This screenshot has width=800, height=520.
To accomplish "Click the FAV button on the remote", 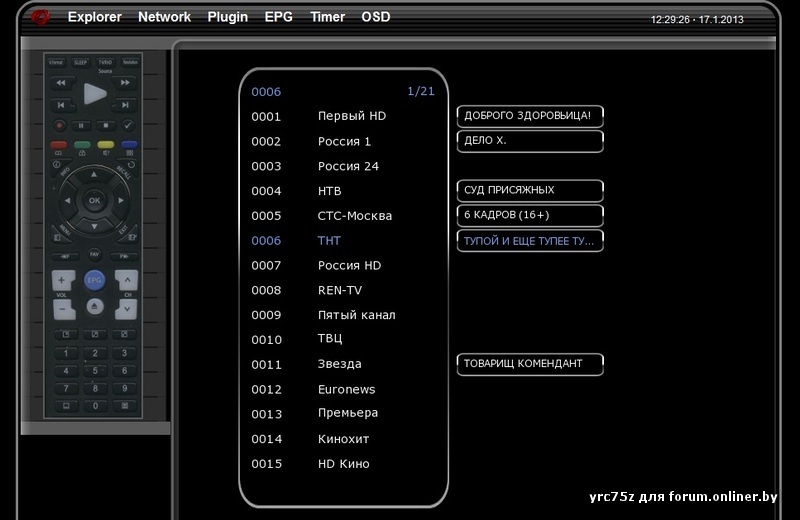I will (x=94, y=254).
